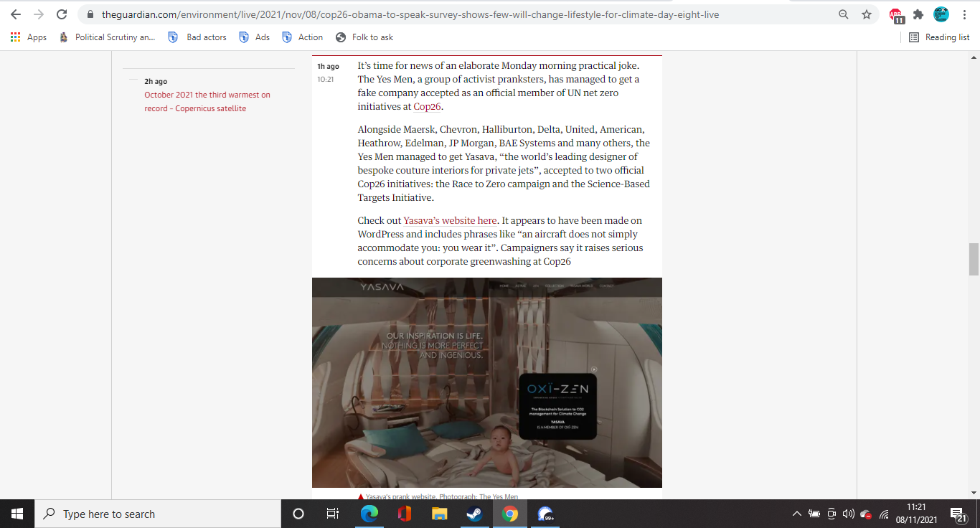
Task: Reload the Guardian page
Action: (62, 14)
